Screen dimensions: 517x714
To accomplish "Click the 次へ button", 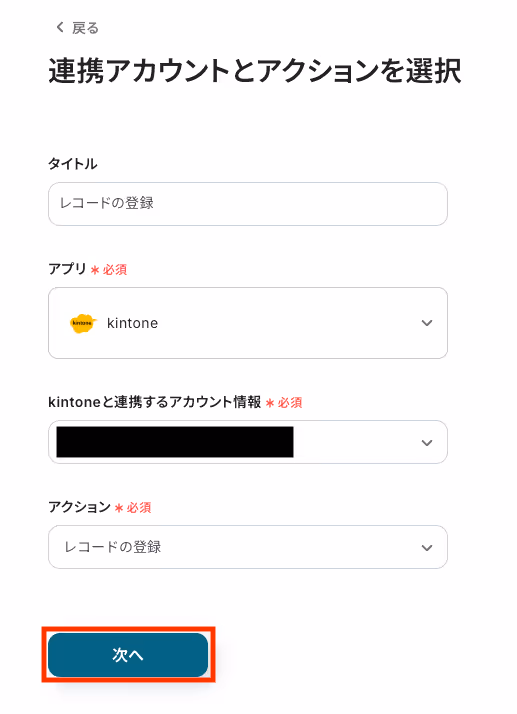I will click(x=128, y=655).
